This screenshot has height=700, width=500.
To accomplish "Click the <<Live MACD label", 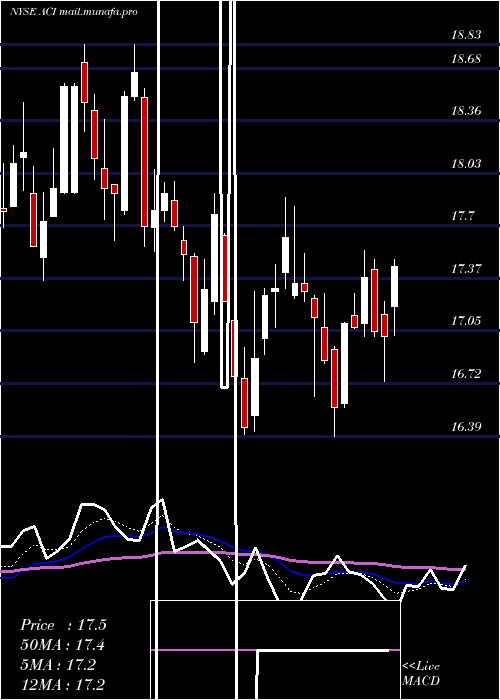I will (x=421, y=674).
